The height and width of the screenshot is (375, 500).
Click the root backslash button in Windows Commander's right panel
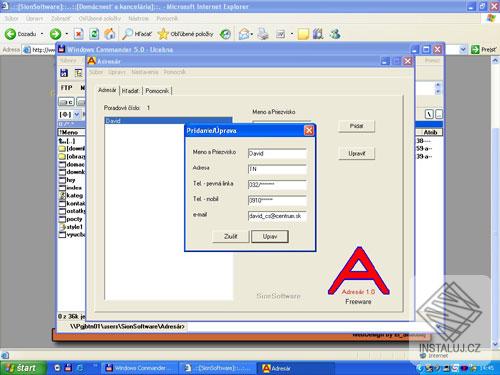pyautogui.click(x=429, y=115)
